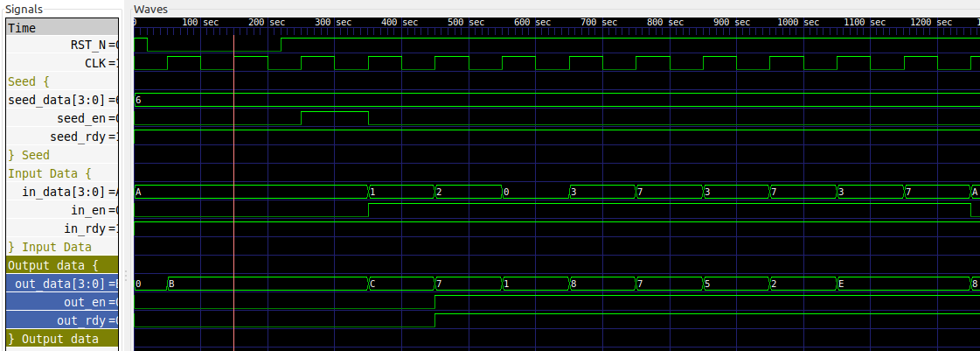Click seed_data value '6' in waveform
This screenshot has height=351, width=980.
click(138, 100)
